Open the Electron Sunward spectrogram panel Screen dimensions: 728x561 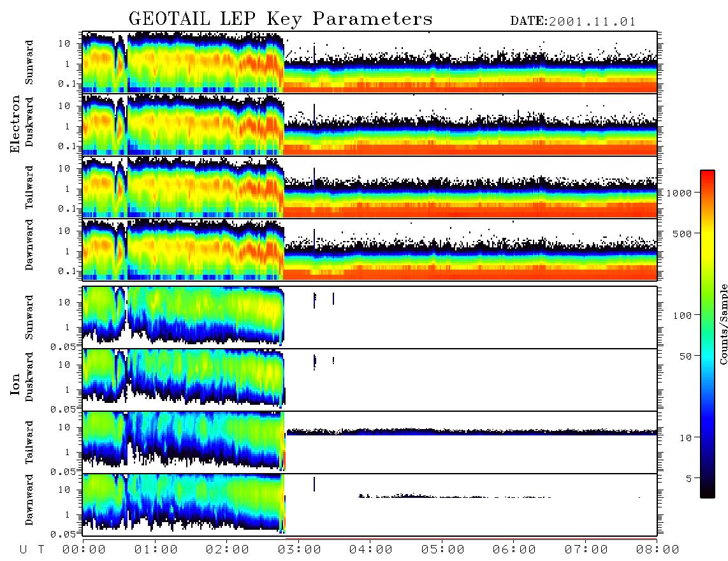tap(370, 62)
